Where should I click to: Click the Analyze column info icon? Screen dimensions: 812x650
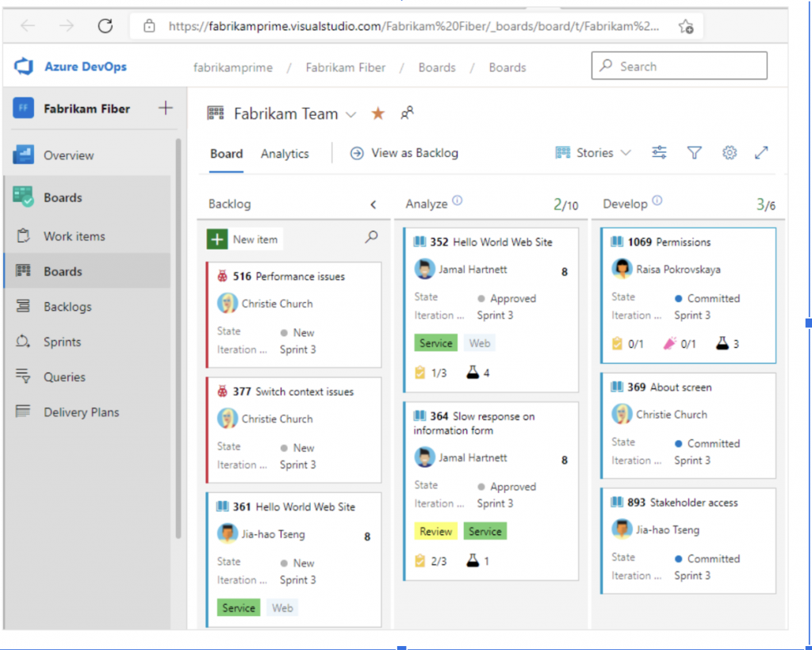(458, 201)
